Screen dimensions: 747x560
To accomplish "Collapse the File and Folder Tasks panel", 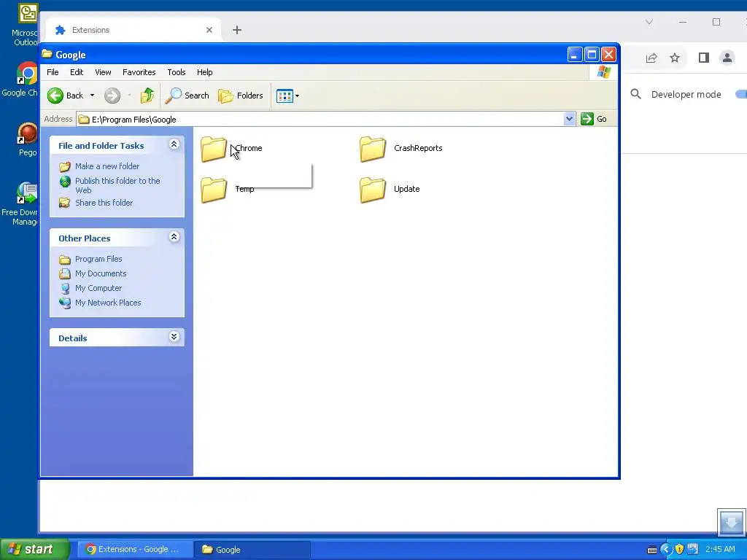I will pyautogui.click(x=174, y=144).
